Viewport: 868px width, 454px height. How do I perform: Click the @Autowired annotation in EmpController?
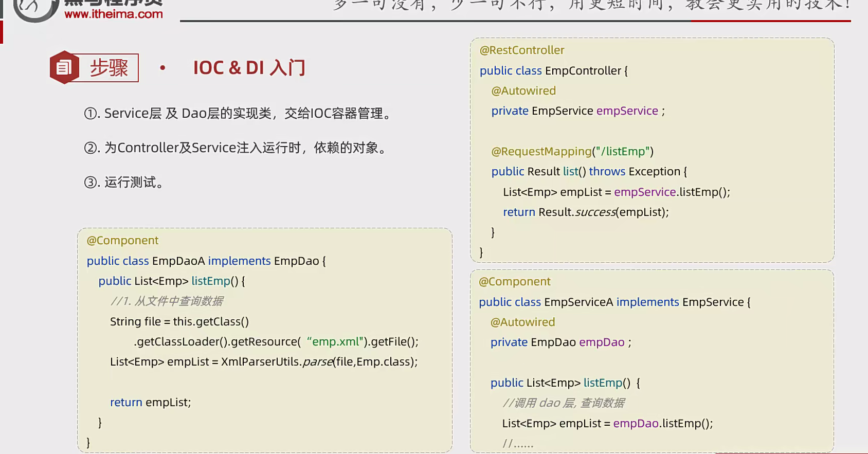tap(523, 91)
